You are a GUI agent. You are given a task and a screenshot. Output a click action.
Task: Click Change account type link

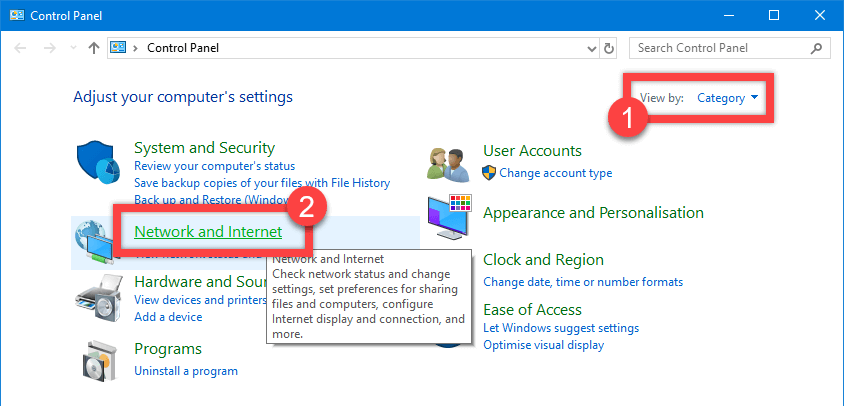point(555,173)
